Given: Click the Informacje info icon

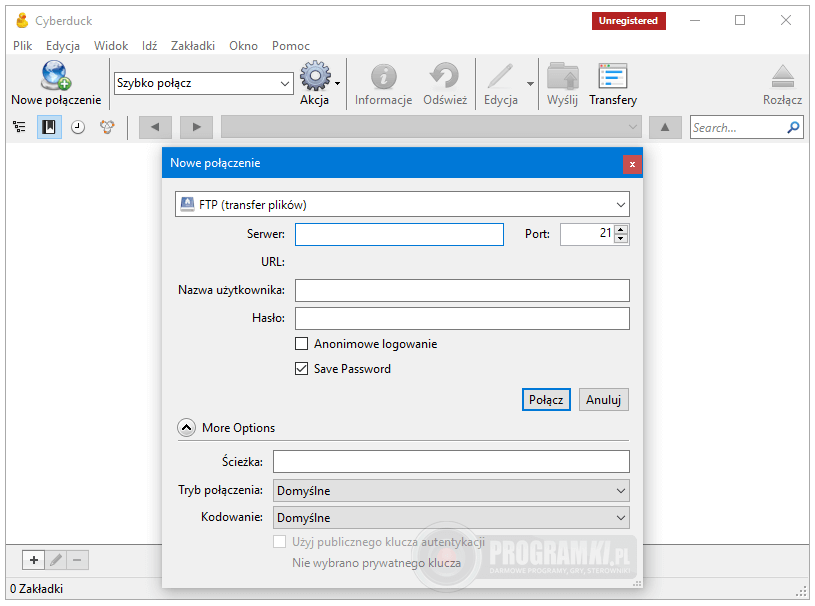Looking at the screenshot, I should pos(384,77).
